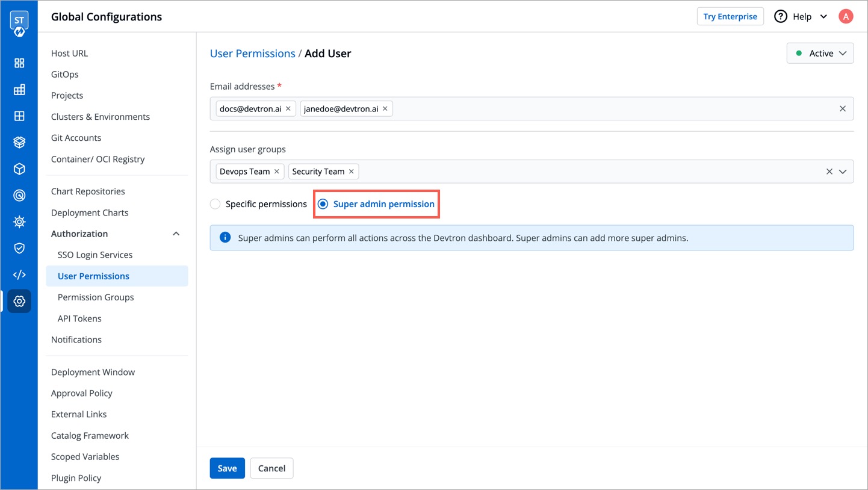Open the helm-wheel gear icon in sidebar
Image resolution: width=868 pixels, height=490 pixels.
pyautogui.click(x=19, y=222)
